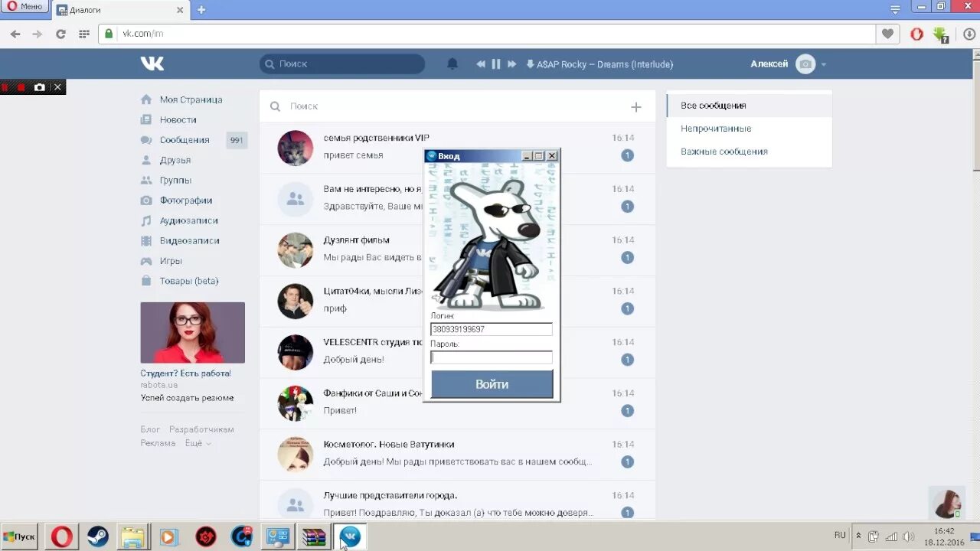
Task: Open the Speed Dial grid
Action: 84,34
